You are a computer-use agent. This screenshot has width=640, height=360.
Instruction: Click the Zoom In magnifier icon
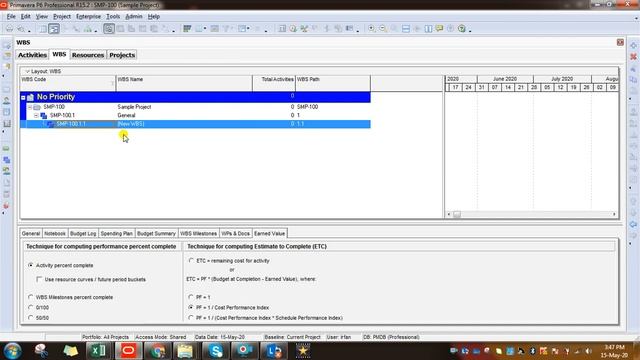point(371,29)
